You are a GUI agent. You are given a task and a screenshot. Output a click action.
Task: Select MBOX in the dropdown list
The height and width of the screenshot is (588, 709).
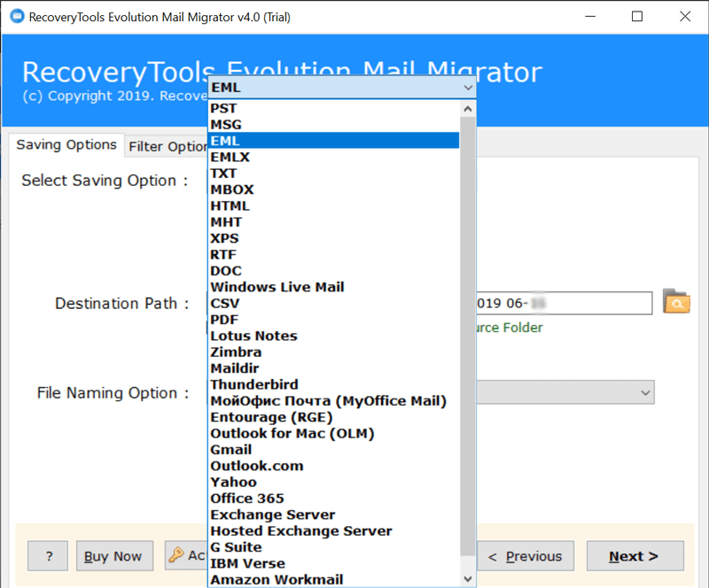coord(334,190)
